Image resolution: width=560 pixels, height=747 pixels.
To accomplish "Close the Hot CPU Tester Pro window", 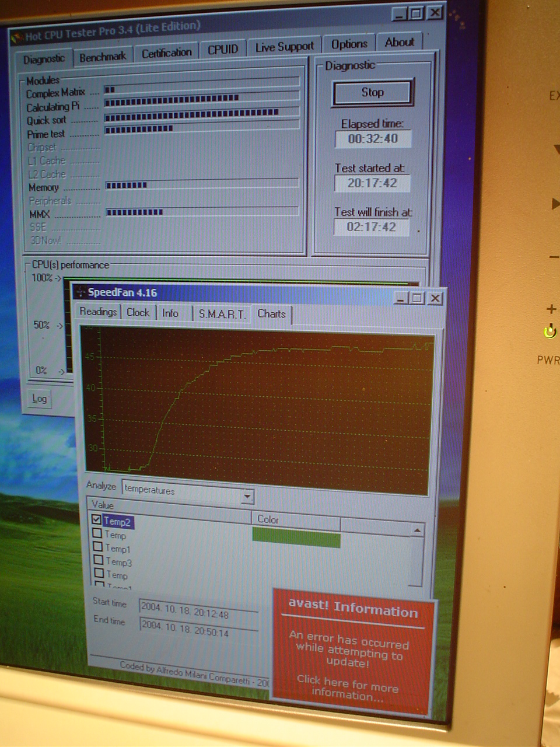I will (435, 12).
